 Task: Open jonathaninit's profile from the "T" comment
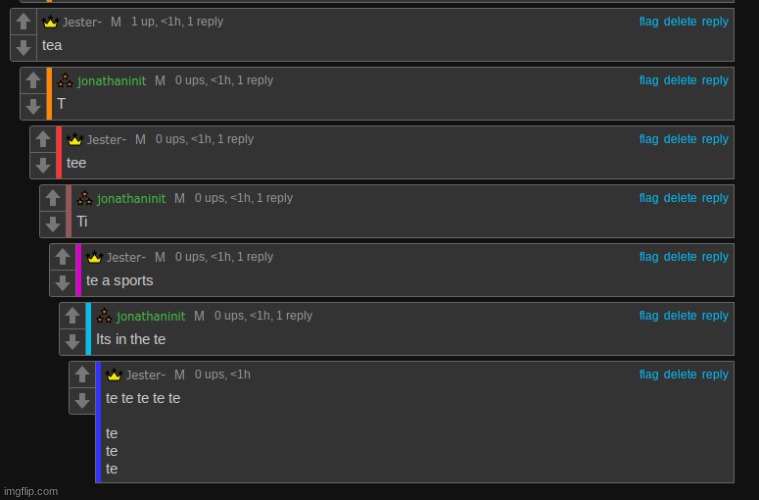pyautogui.click(x=112, y=81)
